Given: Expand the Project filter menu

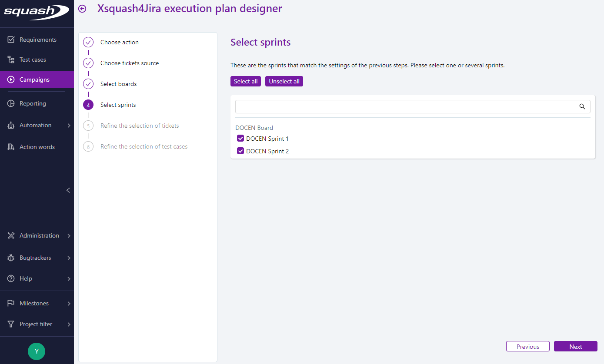Looking at the screenshot, I should point(36,324).
